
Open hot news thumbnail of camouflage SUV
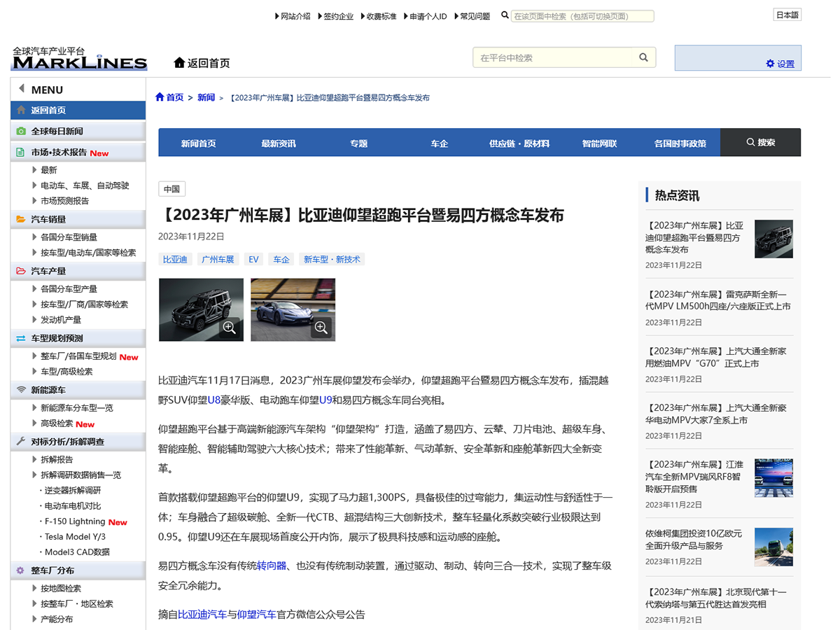pyautogui.click(x=773, y=239)
